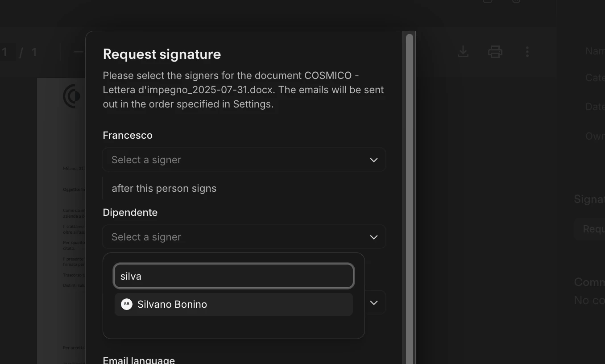Collapse the chevron in the Dipendente signer field
Screen dimensions: 605x364
(374, 237)
